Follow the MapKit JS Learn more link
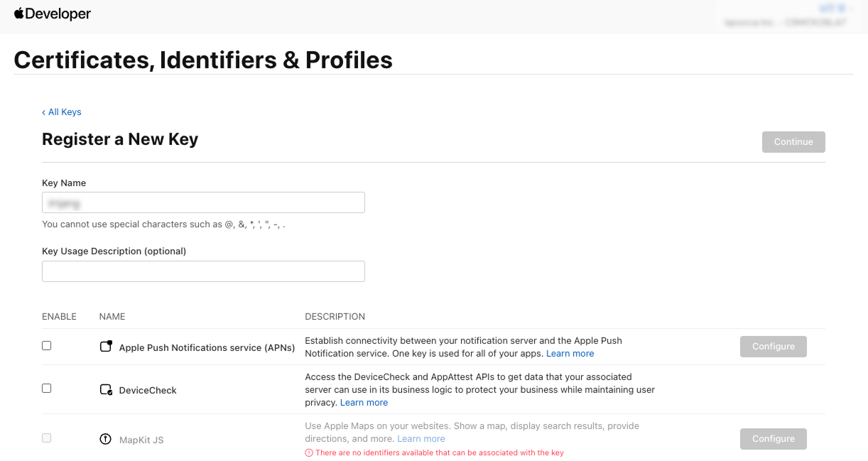The image size is (868, 461). click(421, 439)
